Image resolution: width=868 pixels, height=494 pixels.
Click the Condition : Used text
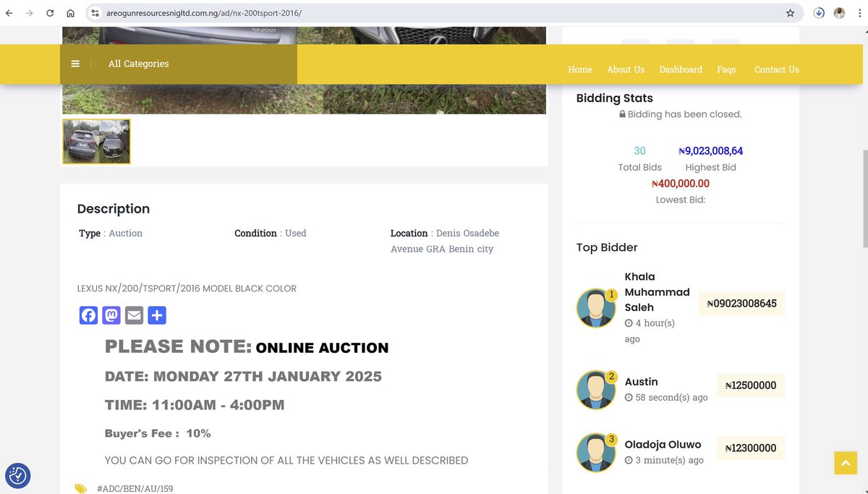pos(271,234)
